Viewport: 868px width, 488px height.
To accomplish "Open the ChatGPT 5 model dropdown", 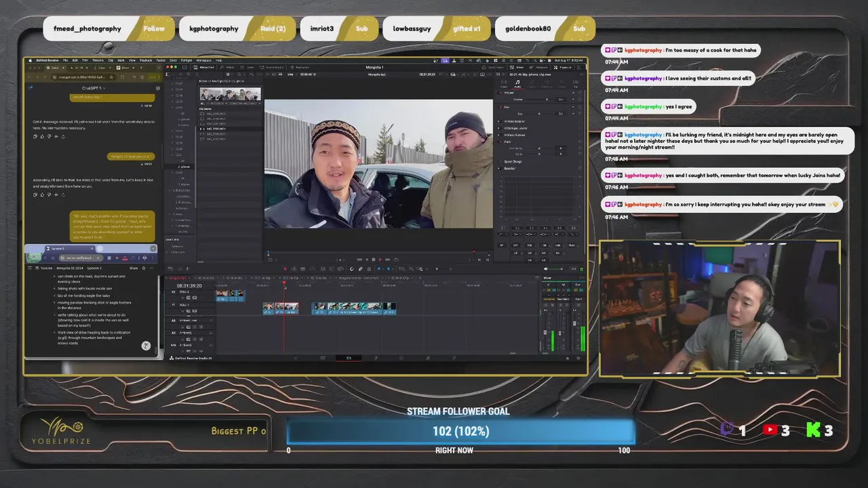I will [93, 88].
